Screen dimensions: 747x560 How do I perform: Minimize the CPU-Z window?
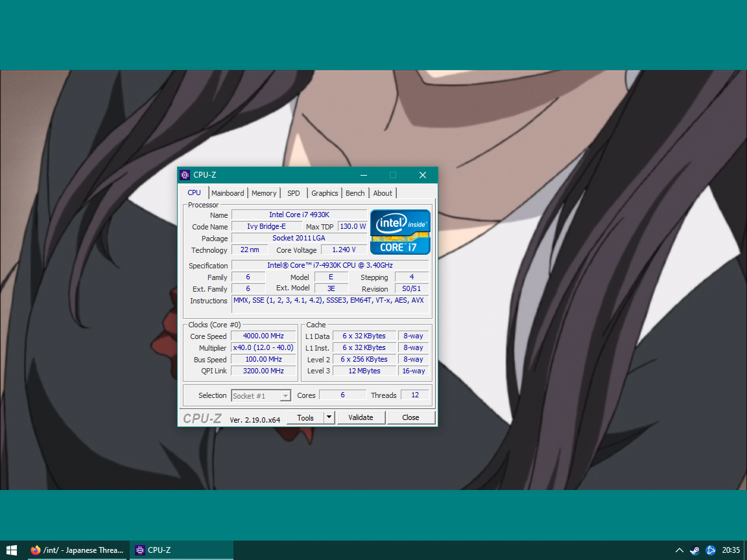[x=364, y=175]
